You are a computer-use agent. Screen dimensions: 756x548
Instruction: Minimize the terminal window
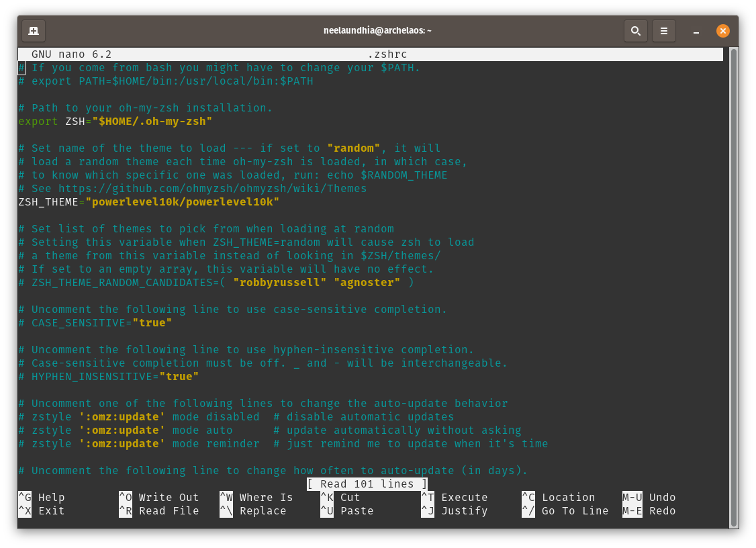[696, 32]
